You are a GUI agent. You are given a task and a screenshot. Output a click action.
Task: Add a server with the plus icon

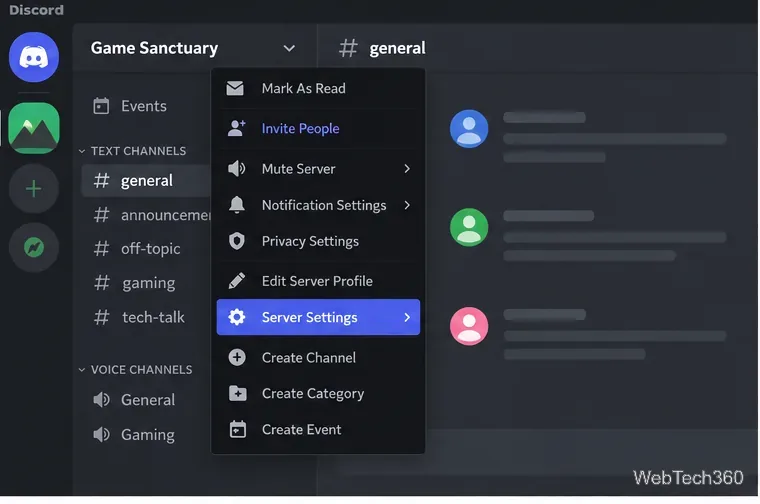[x=34, y=189]
